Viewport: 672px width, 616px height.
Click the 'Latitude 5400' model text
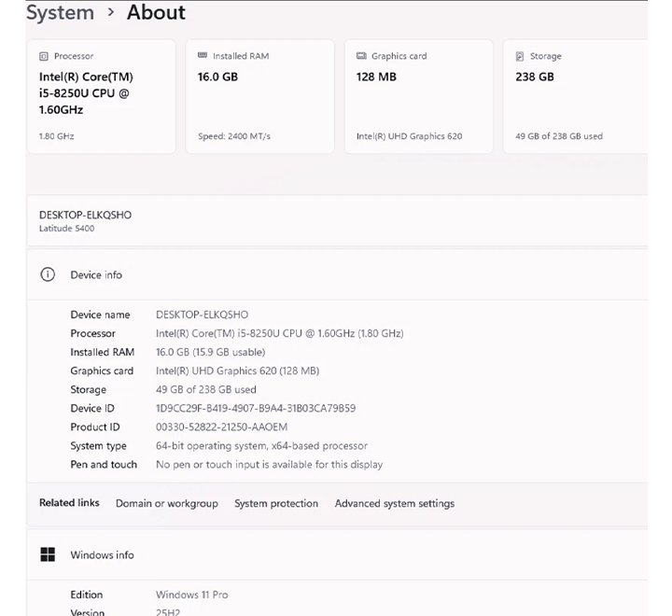click(x=66, y=229)
